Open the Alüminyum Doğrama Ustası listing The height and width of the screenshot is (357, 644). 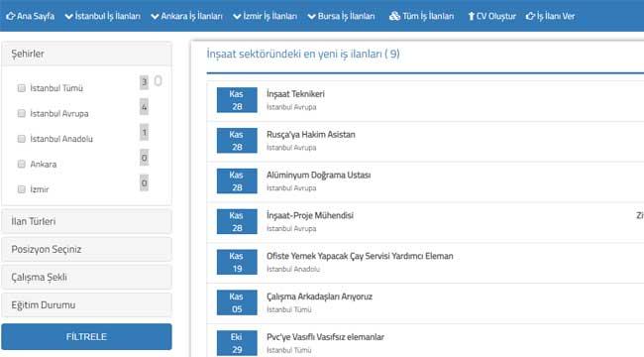point(318,175)
